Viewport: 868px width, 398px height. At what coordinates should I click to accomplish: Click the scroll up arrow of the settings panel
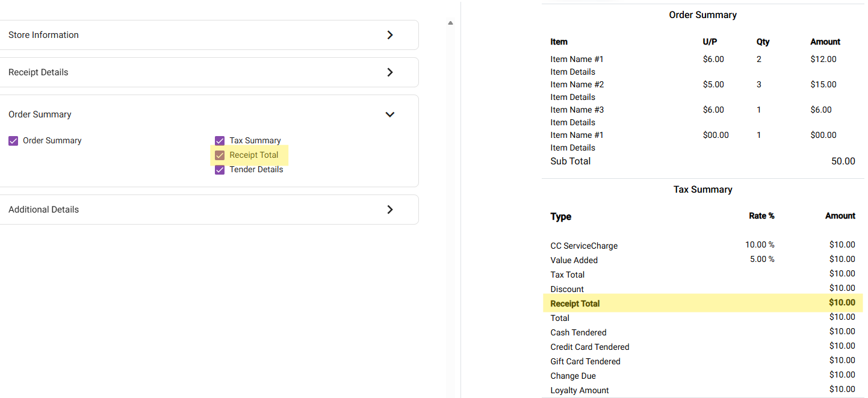click(x=450, y=23)
